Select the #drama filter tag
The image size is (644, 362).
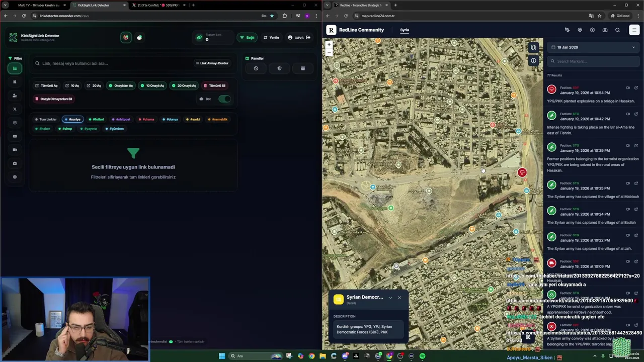(146, 119)
